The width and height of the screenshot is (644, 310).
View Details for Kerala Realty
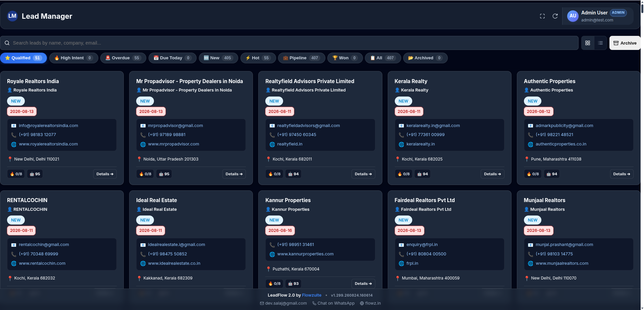point(492,174)
